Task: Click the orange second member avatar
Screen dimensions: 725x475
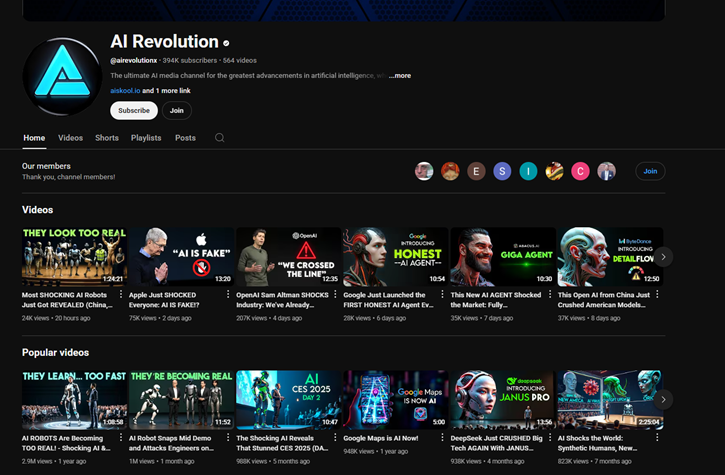Action: 450,171
